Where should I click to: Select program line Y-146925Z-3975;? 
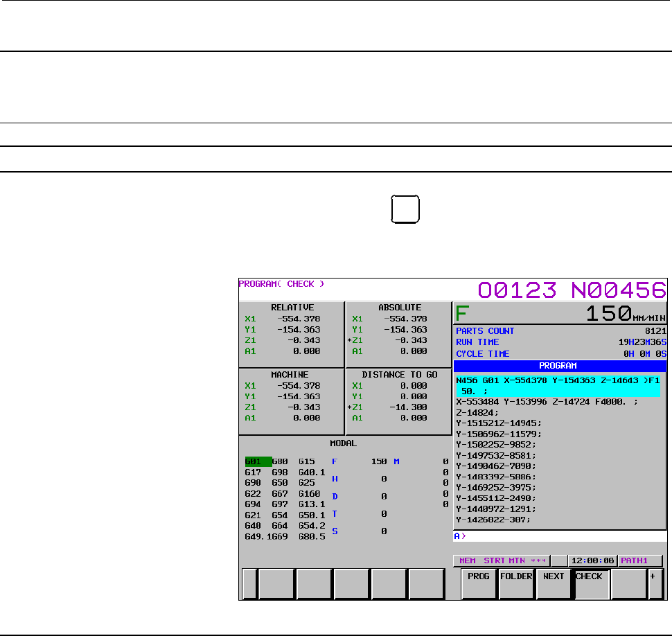pyautogui.click(x=496, y=488)
